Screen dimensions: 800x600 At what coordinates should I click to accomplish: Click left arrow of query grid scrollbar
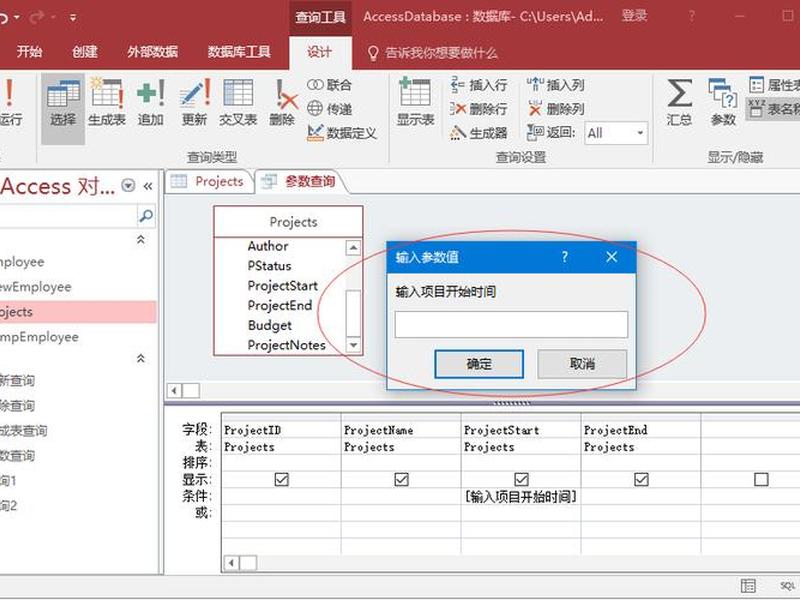(231, 563)
